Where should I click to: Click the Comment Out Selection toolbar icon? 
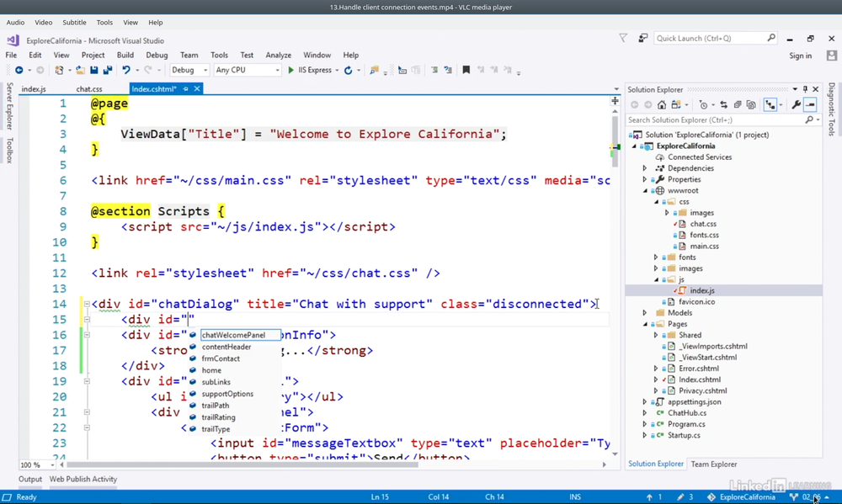point(434,71)
